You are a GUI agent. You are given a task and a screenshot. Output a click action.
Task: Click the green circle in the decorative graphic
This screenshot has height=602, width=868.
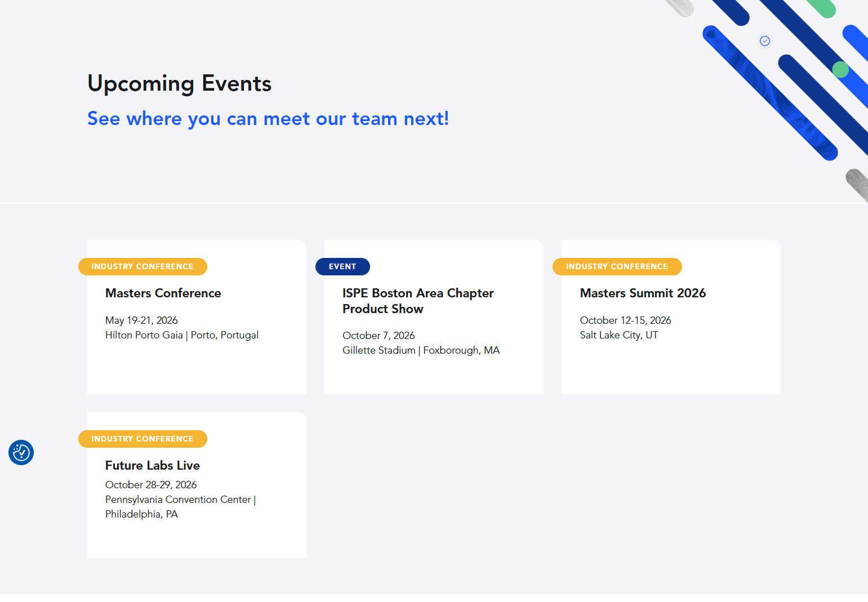coord(840,70)
